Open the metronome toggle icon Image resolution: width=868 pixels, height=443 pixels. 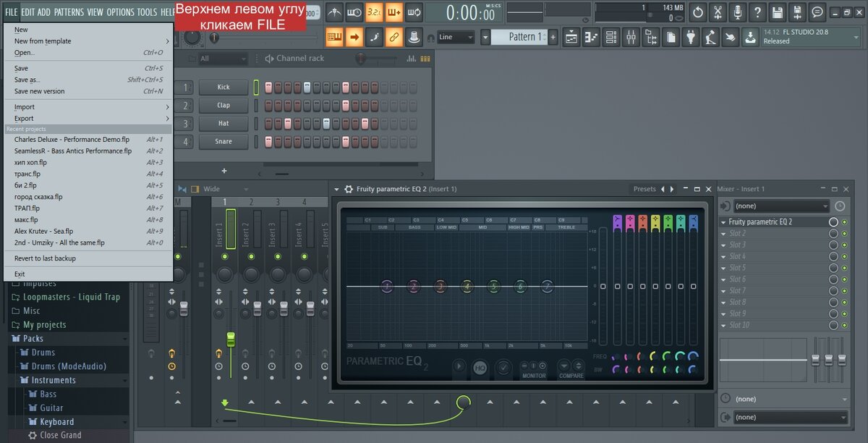point(334,12)
